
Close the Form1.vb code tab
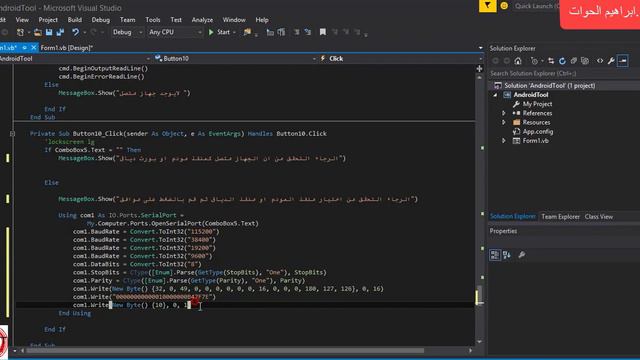(33, 48)
